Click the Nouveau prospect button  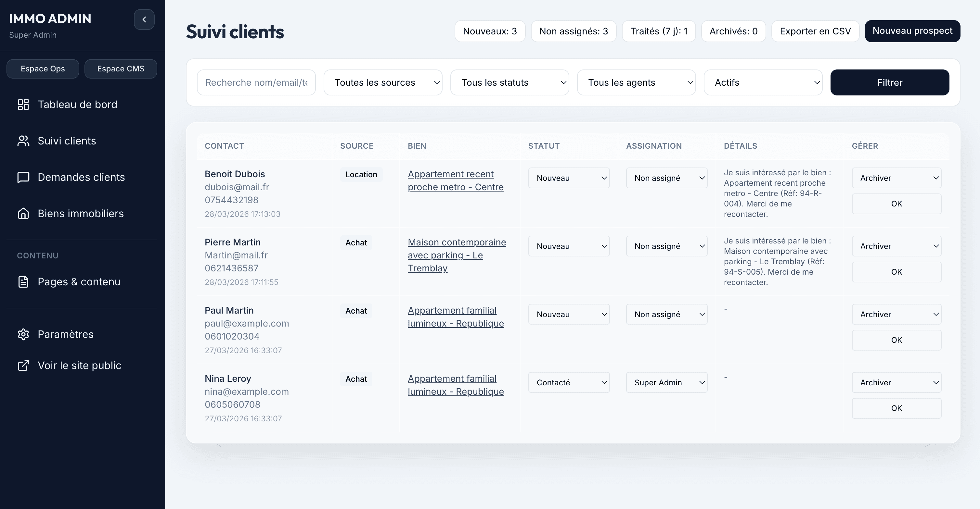913,31
